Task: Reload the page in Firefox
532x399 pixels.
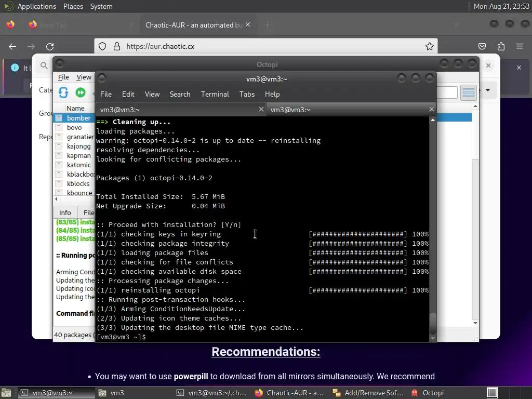Action: click(x=50, y=46)
